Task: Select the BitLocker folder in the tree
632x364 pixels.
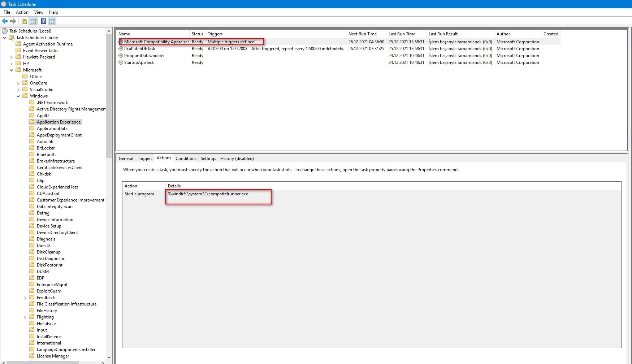Action: click(x=46, y=148)
